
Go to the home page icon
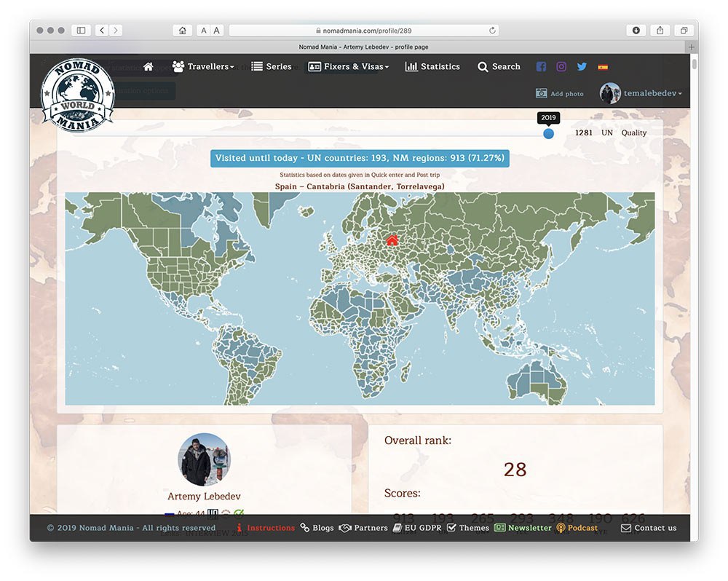pyautogui.click(x=148, y=66)
